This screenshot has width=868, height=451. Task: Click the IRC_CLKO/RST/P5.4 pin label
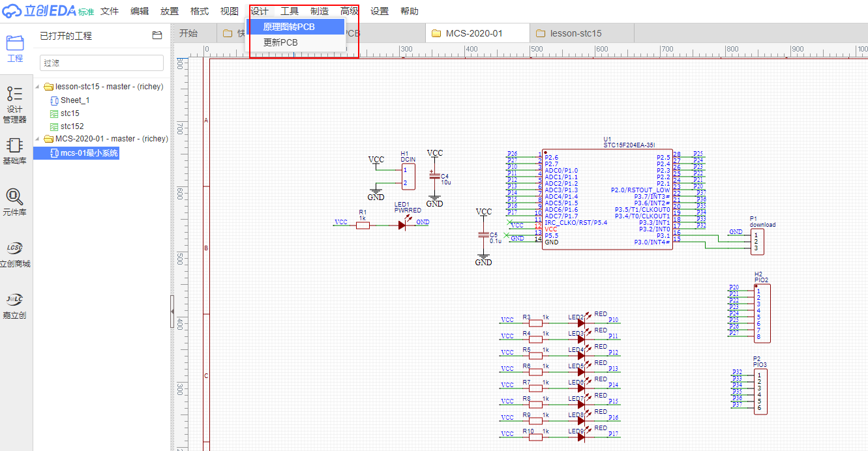pyautogui.click(x=576, y=223)
